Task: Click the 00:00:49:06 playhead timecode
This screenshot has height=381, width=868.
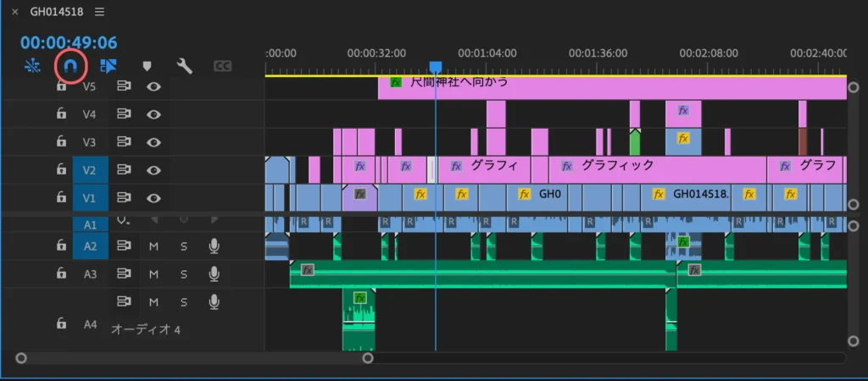Action: point(69,41)
